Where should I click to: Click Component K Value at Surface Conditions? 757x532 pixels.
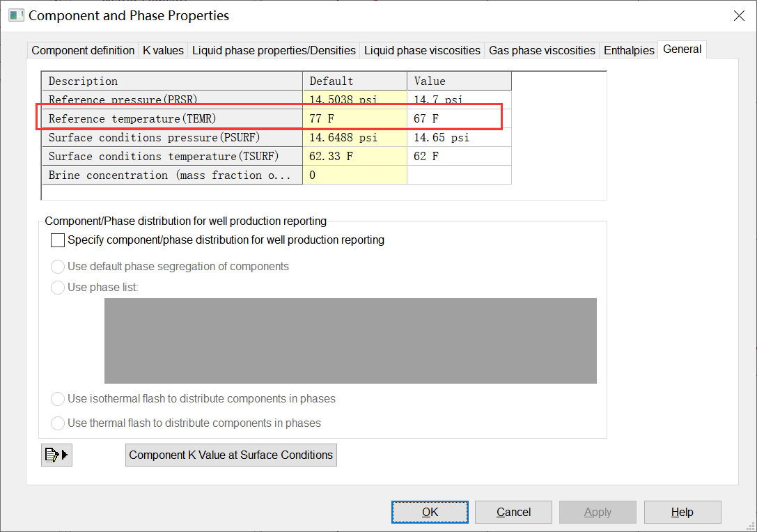click(x=231, y=455)
